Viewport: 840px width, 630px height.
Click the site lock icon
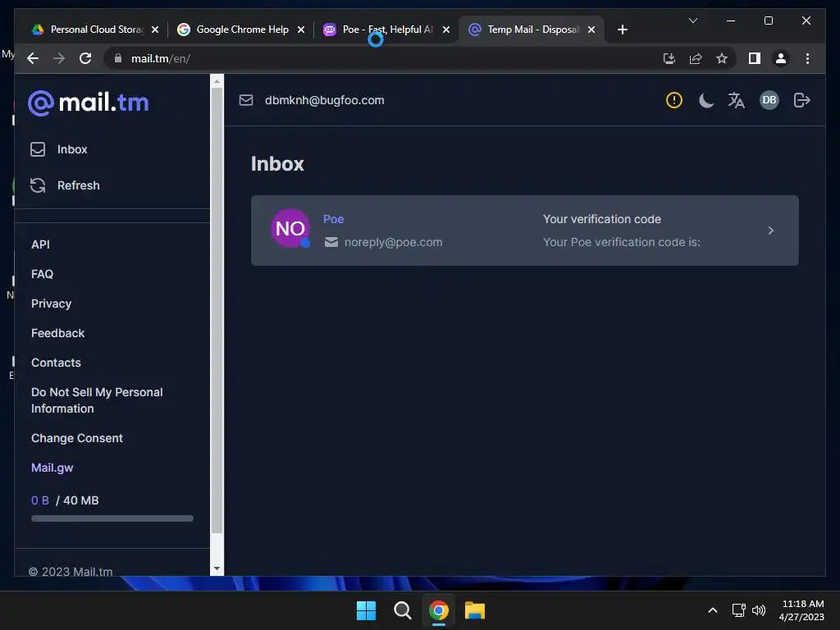[118, 58]
